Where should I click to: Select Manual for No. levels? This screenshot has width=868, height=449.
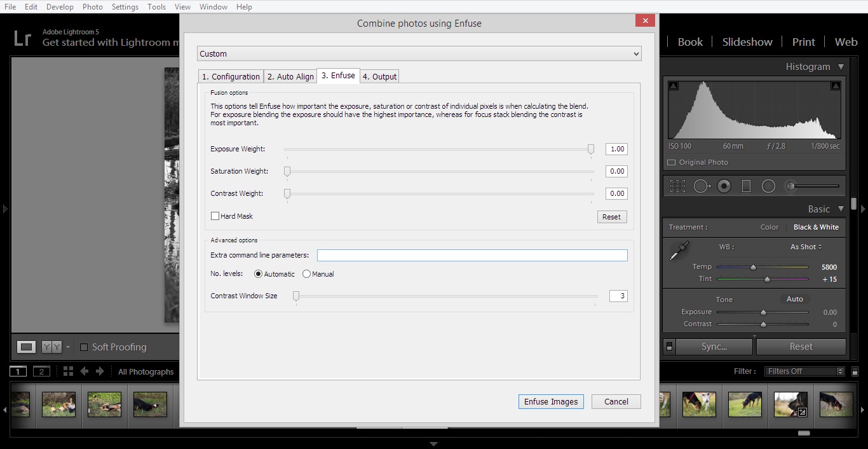point(306,274)
